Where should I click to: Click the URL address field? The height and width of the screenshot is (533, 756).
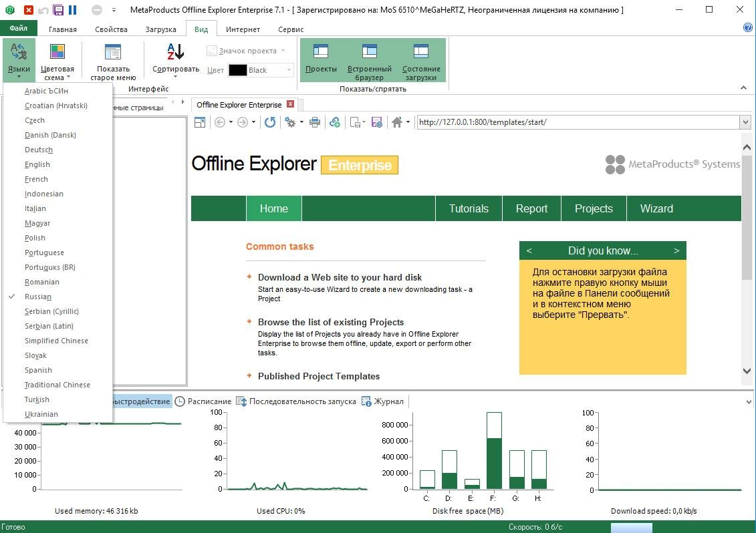[578, 122]
